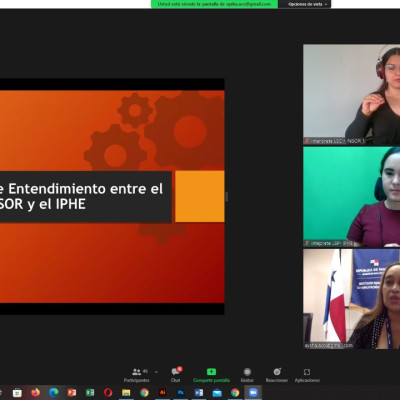Select the Interprete LSC INSOR video tile

(x=351, y=95)
